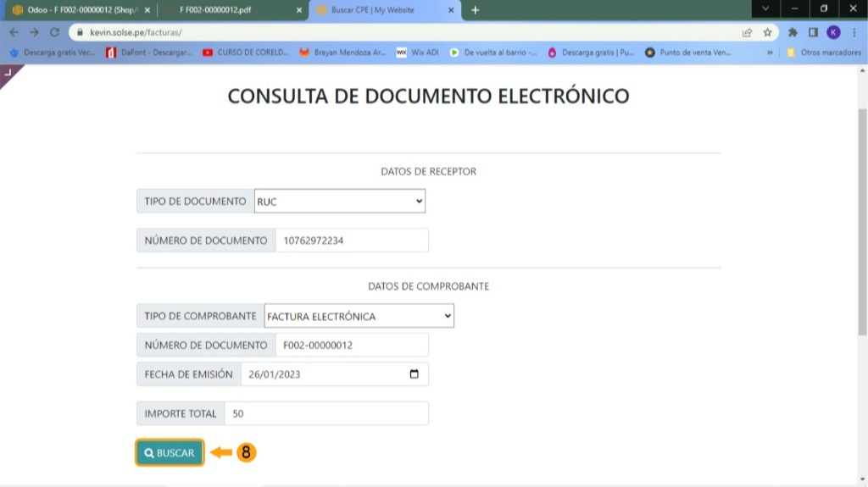Click the share page icon in address bar

click(747, 32)
